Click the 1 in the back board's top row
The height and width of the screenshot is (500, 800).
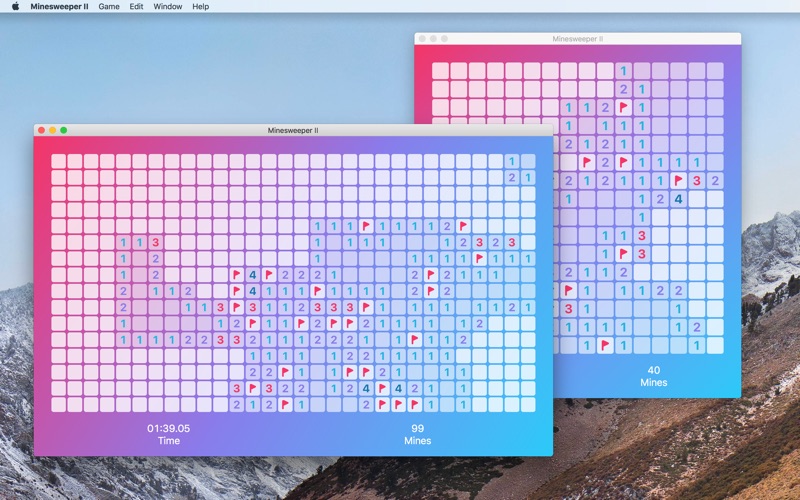tap(623, 70)
